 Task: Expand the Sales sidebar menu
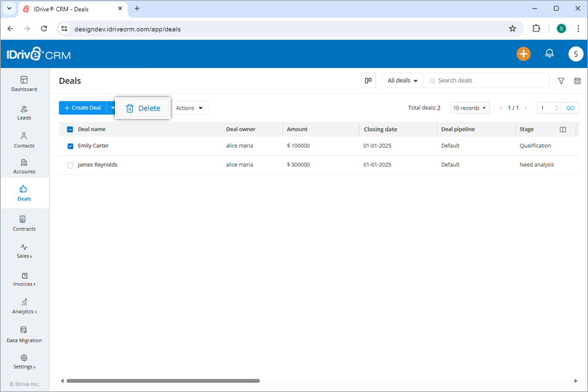point(24,252)
